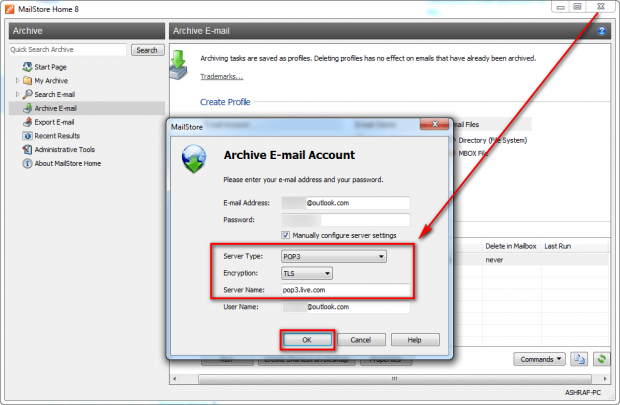Open About MailStore Home entry
The image size is (620, 405).
(68, 163)
